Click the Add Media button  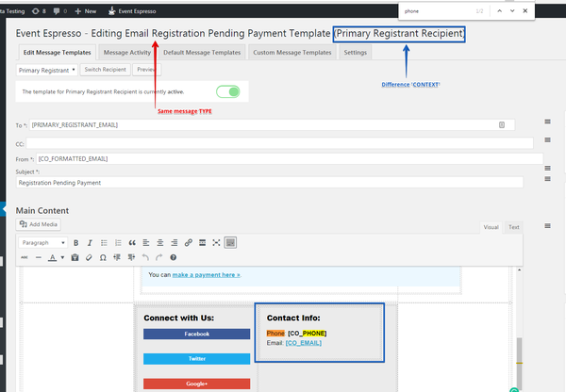pos(39,224)
